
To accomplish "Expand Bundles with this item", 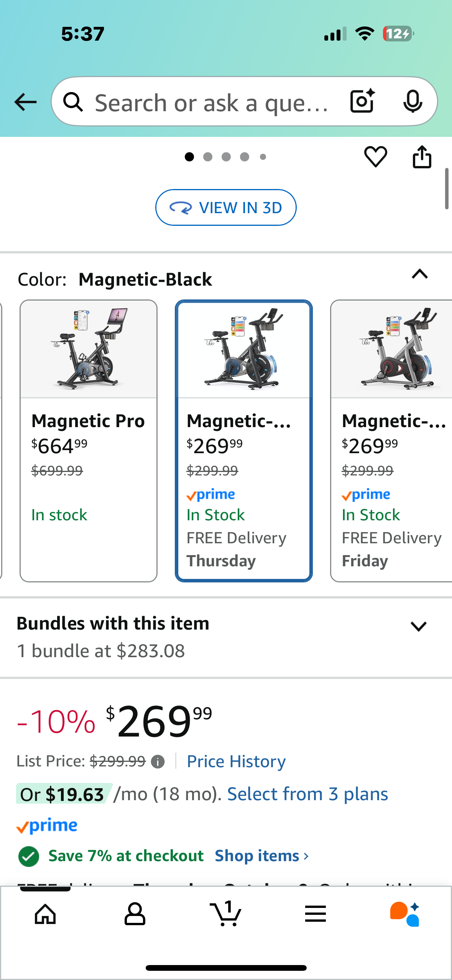I will [x=418, y=626].
